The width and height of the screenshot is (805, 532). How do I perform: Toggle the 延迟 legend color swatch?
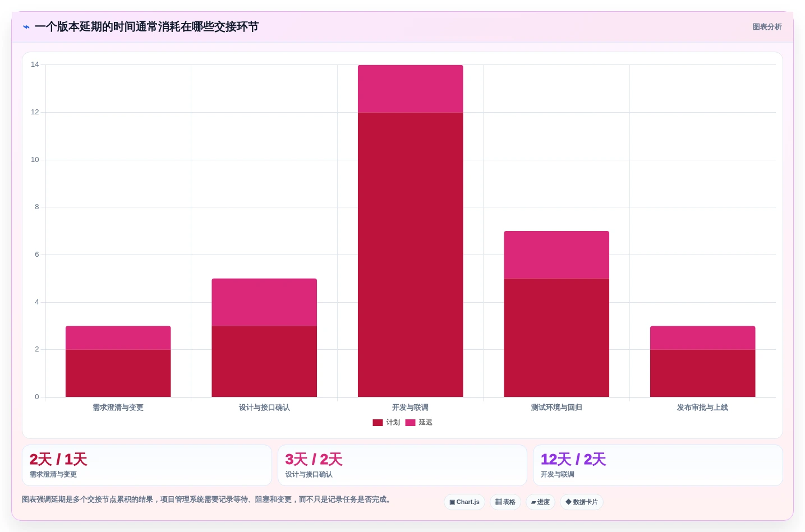pos(410,423)
